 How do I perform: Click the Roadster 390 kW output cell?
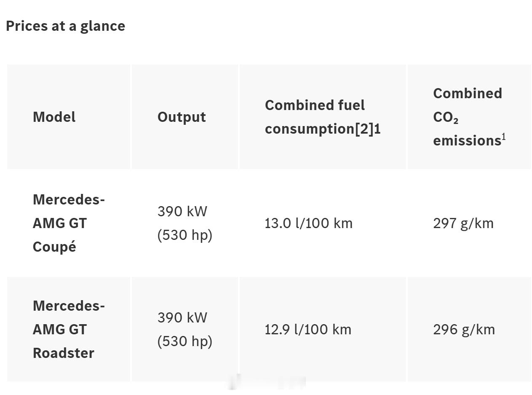(x=185, y=329)
